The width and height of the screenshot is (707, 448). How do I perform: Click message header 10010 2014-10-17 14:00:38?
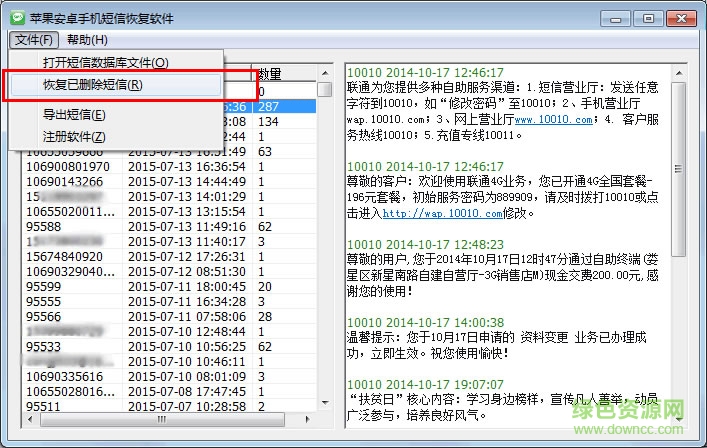[425, 323]
